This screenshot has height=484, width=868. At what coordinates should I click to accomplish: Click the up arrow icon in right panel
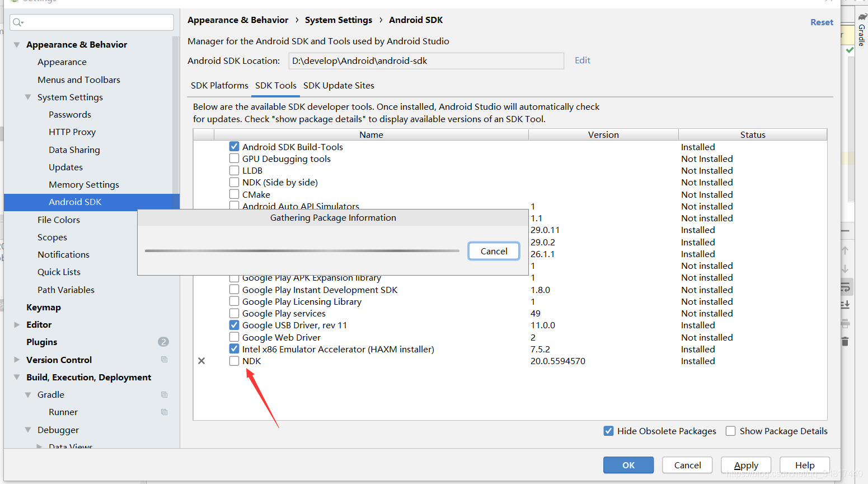coord(845,251)
